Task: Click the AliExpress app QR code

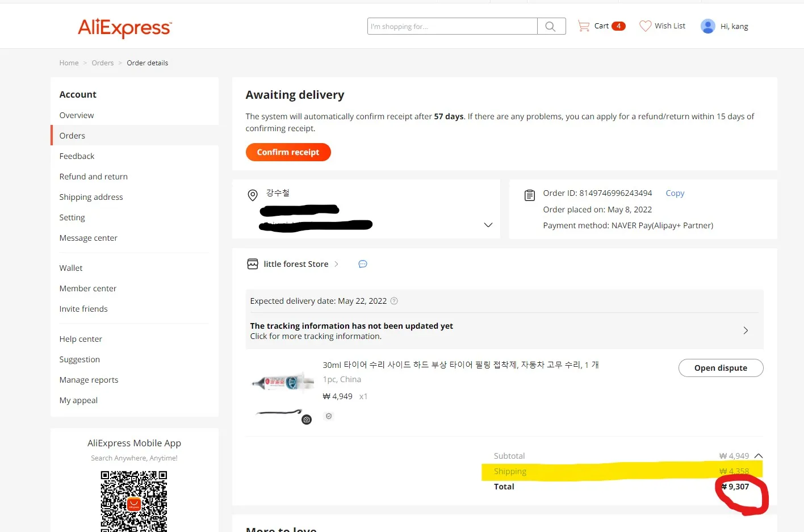Action: [x=134, y=502]
